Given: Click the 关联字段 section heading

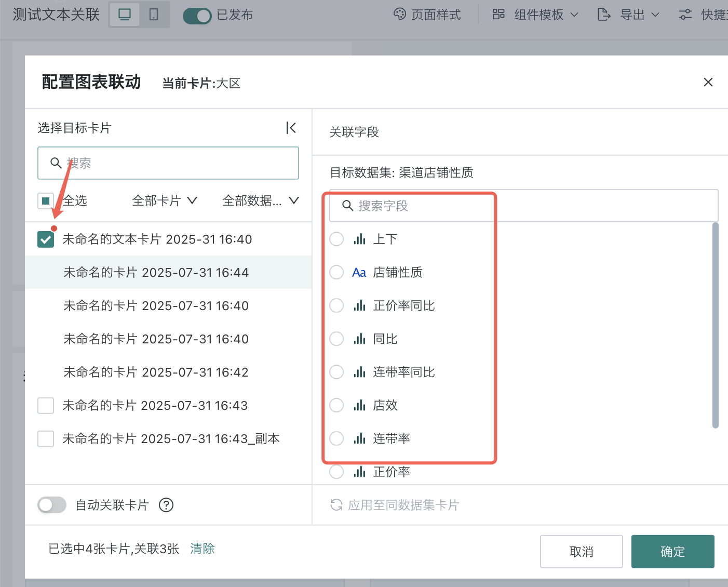Looking at the screenshot, I should pyautogui.click(x=354, y=132).
